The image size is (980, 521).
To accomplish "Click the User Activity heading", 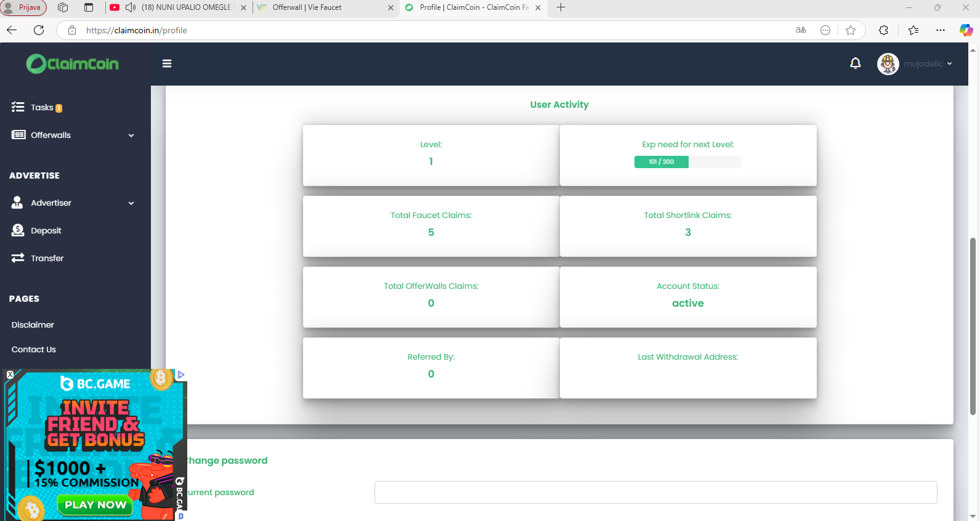I will coord(559,105).
